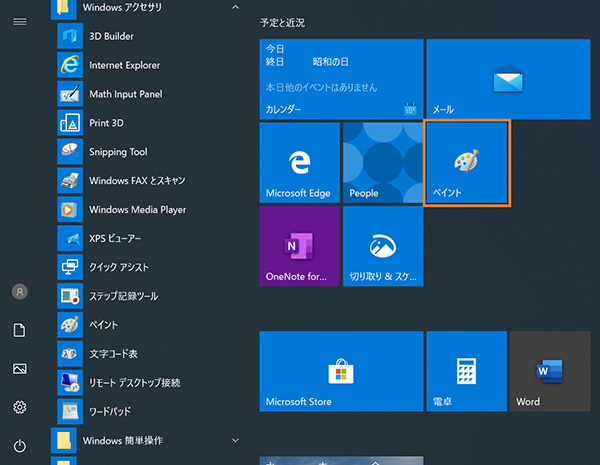600x465 pixels.
Task: Open the Documents icon in the sidebar
Action: pos(20,330)
